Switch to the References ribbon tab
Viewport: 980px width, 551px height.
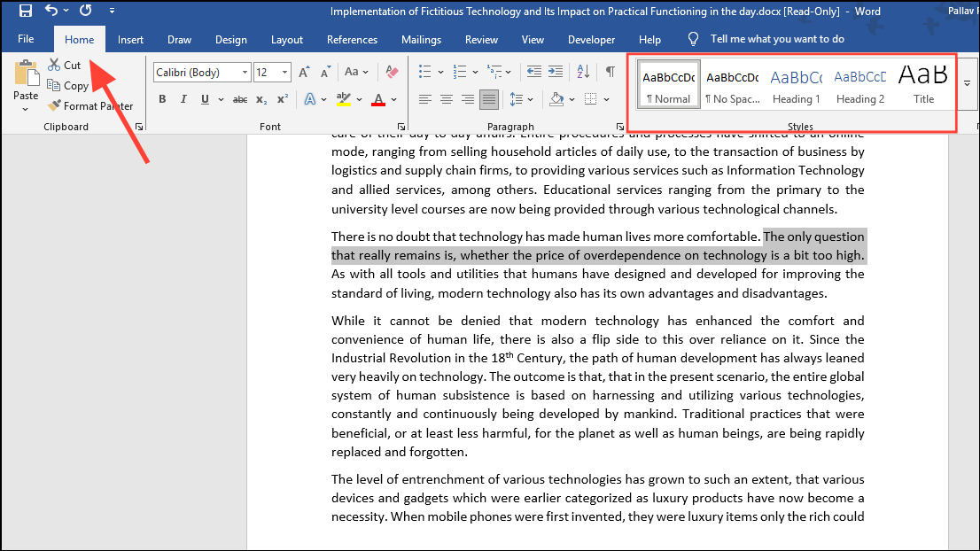[352, 39]
